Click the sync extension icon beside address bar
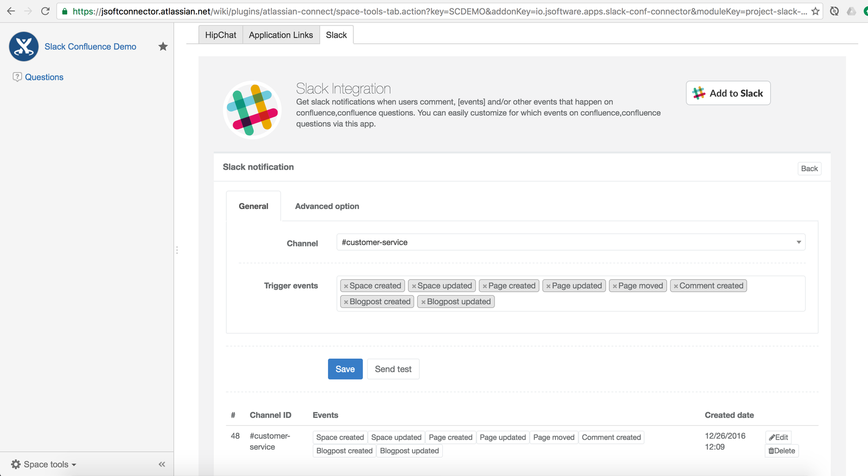 (x=834, y=11)
